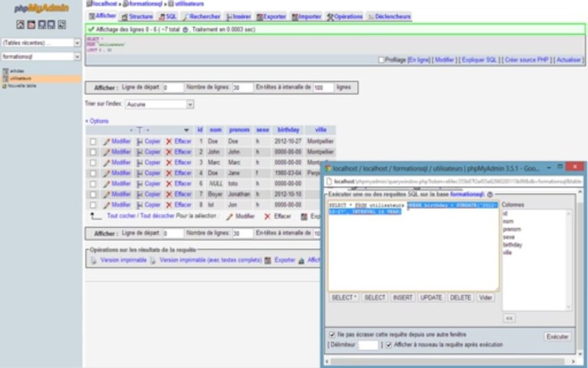Screen dimensions: 588x368
Task: Click down arrow in results table header
Action: click(x=186, y=130)
